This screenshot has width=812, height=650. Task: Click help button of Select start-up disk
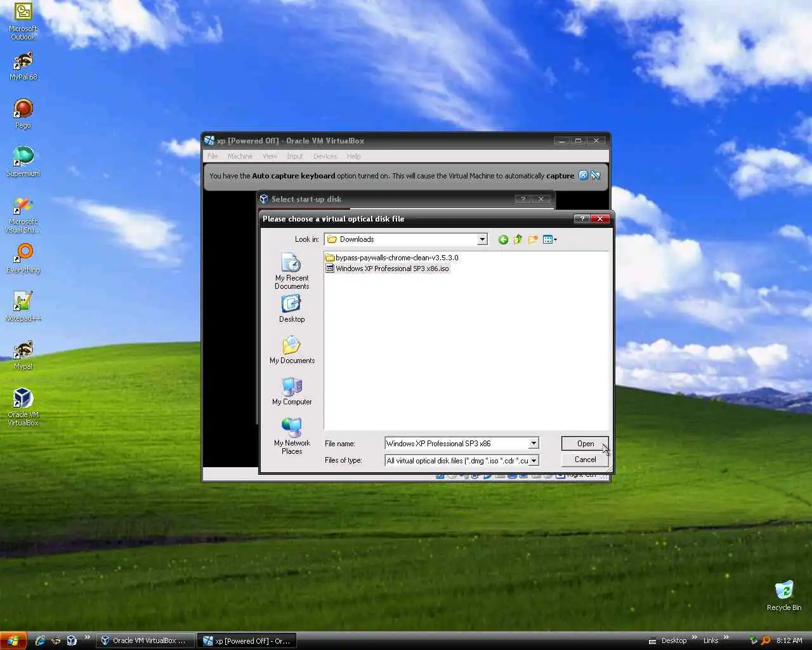(x=523, y=199)
